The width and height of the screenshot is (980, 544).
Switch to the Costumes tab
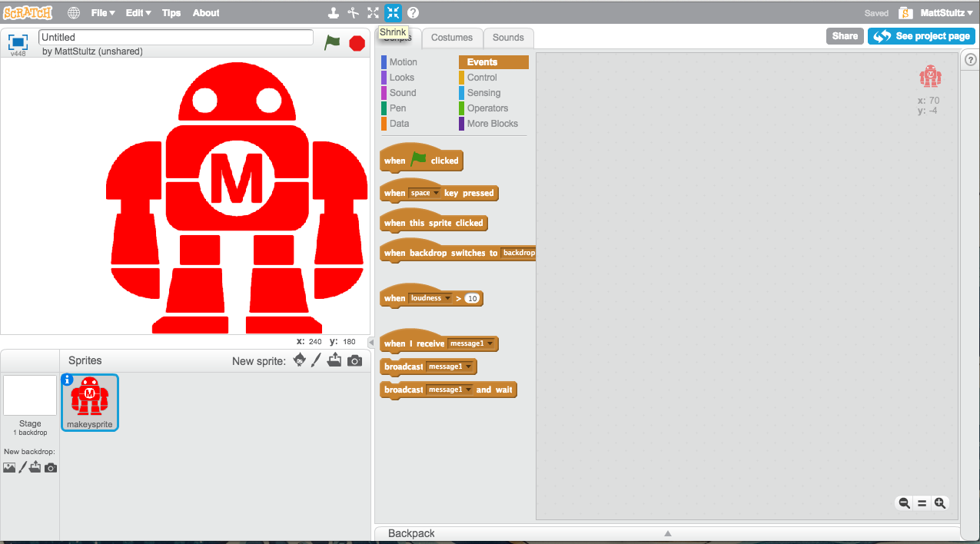click(x=452, y=38)
